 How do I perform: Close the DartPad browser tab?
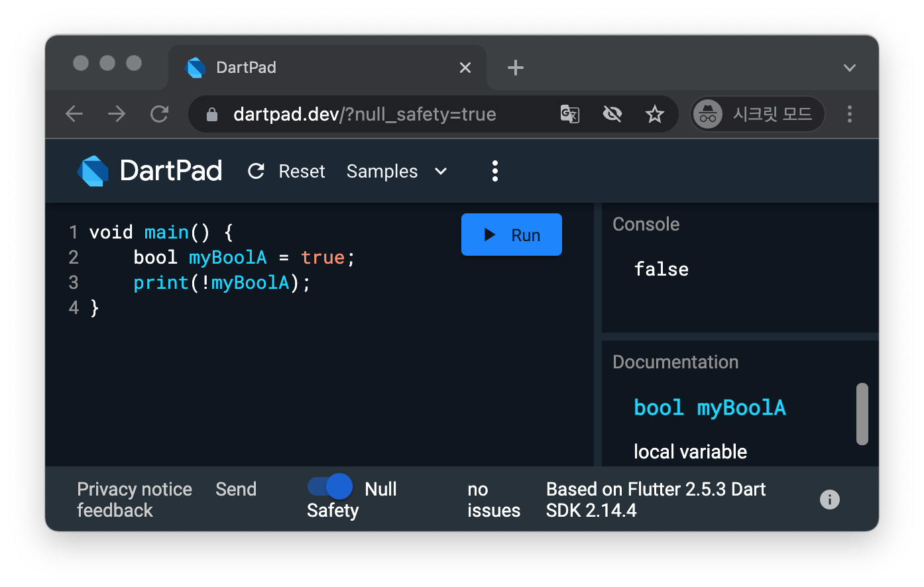(465, 68)
